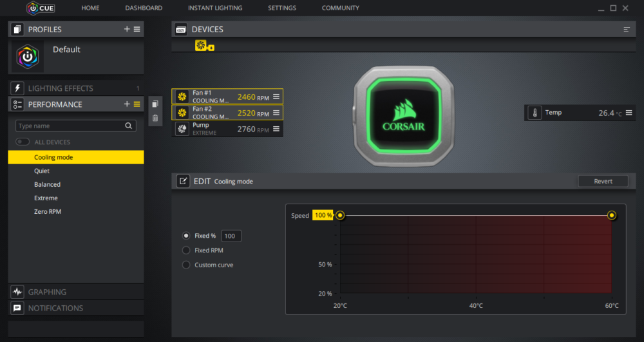
Task: Click the Temp thermometer icon
Action: 535,113
